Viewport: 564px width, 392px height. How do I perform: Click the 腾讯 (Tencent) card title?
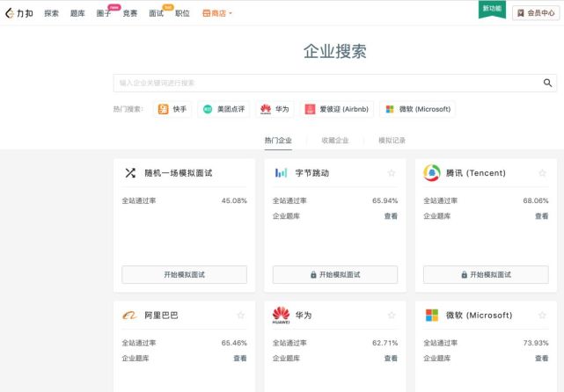476,173
